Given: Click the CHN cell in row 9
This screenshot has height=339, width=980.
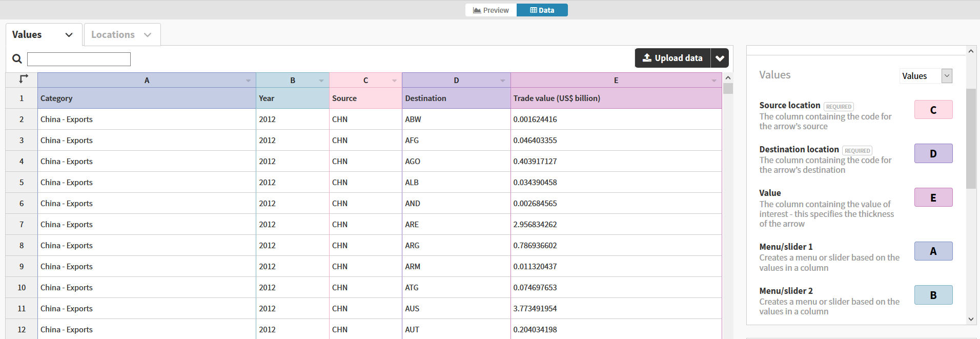Looking at the screenshot, I should [365, 266].
